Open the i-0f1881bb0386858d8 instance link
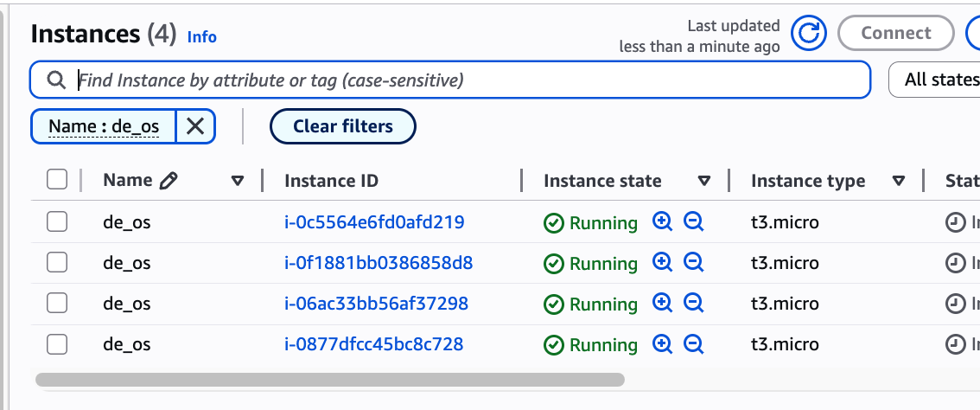Viewport: 980px width, 410px height. click(x=379, y=263)
